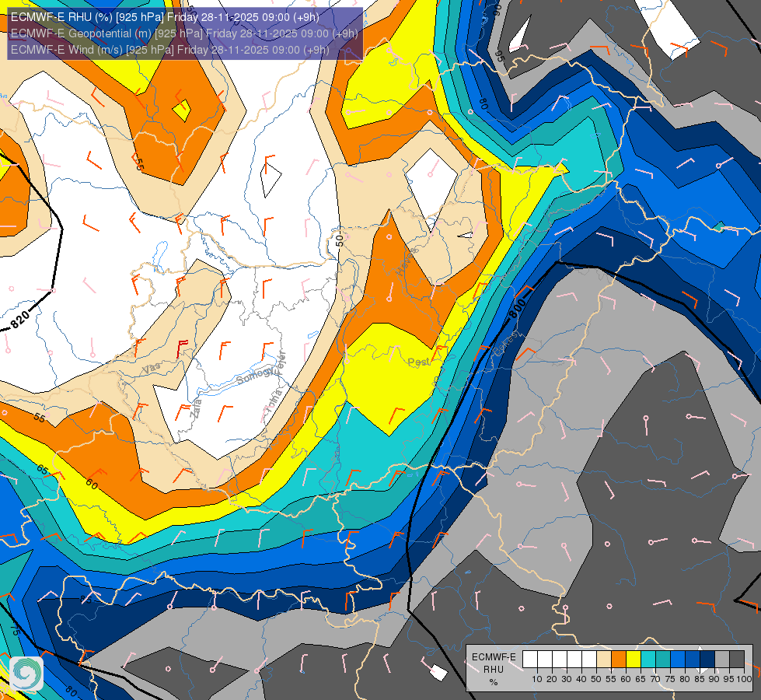Click the legend title ECMWF-E RHU %
Viewport: 761px width, 700px height.
pyautogui.click(x=494, y=670)
